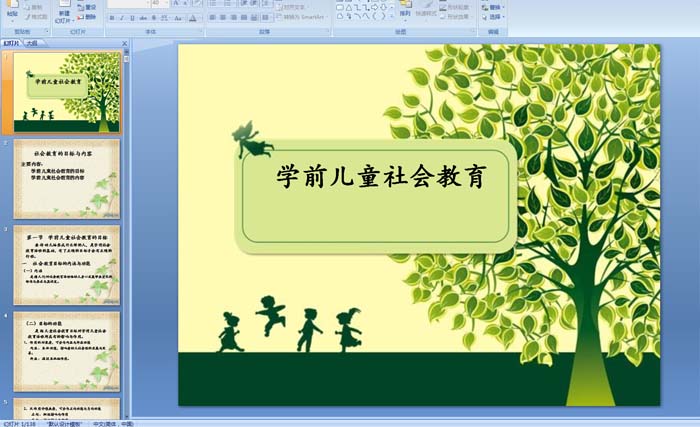Select slide 1 thumbnail 学前儿童社会教育
The image size is (700, 427).
[67, 92]
